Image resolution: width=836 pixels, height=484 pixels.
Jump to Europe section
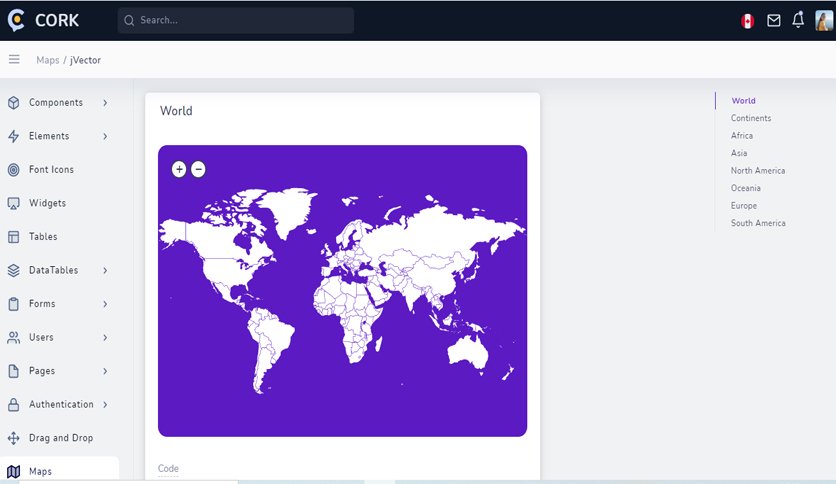pyautogui.click(x=744, y=206)
